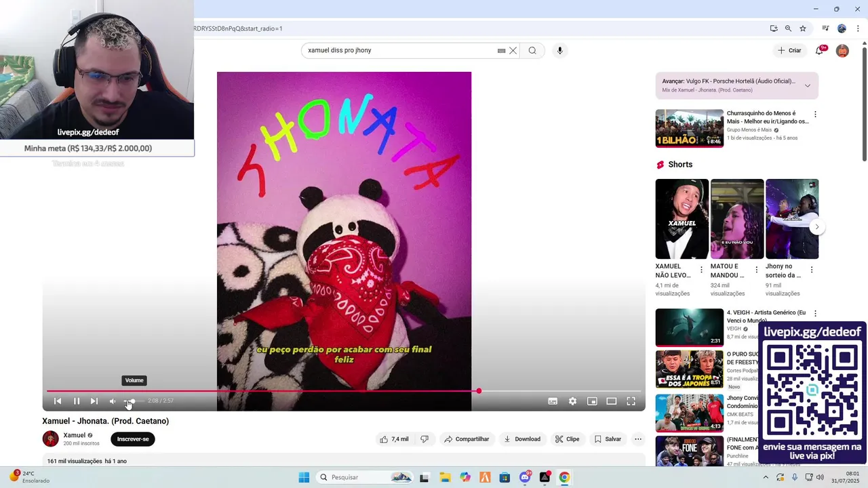Open VEIGH - Artista Genérico video

point(690,327)
